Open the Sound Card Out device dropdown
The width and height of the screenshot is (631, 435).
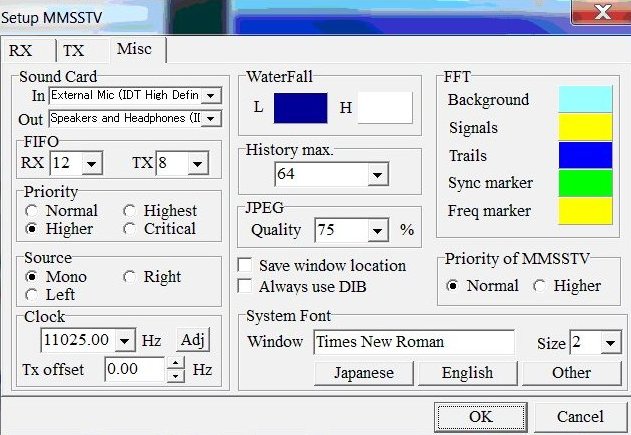pos(210,119)
